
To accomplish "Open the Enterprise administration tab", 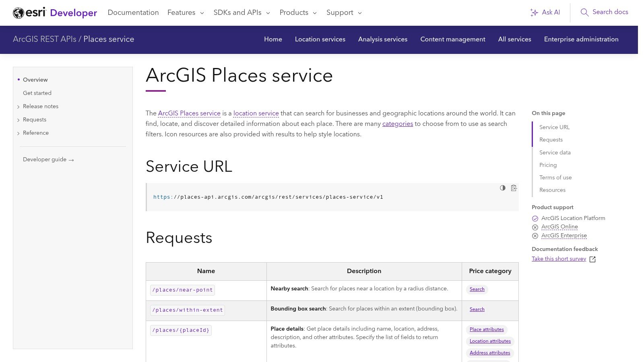I will 581,39.
